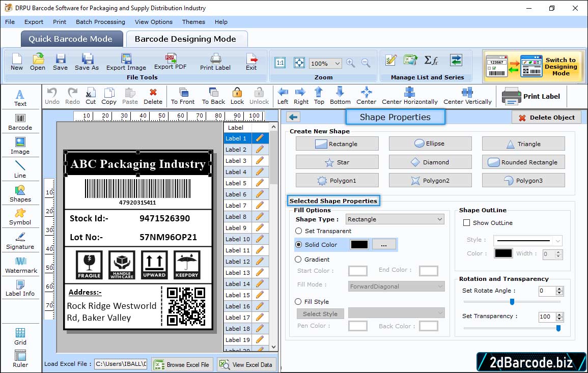
Task: Select the Text tool in sidebar
Action: 20,98
